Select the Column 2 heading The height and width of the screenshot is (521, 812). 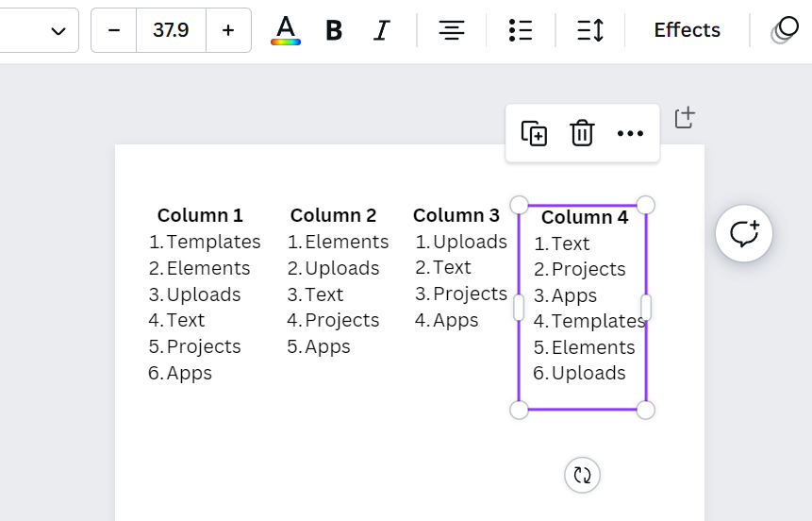point(333,215)
